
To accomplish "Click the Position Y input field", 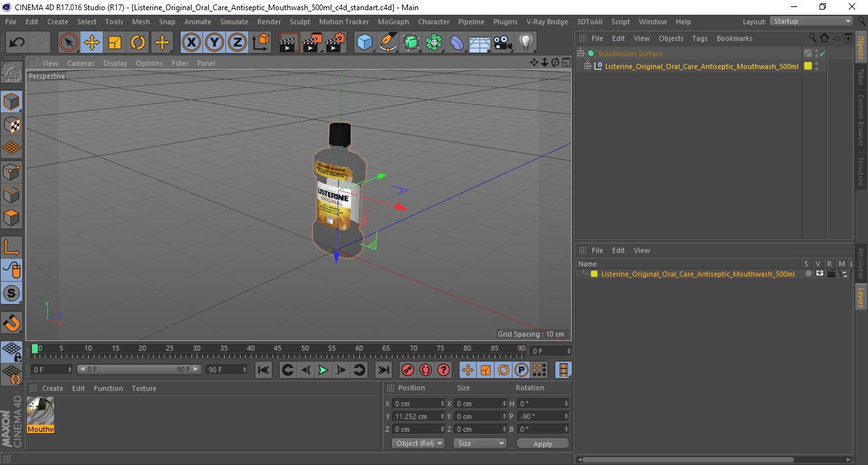I will (419, 416).
